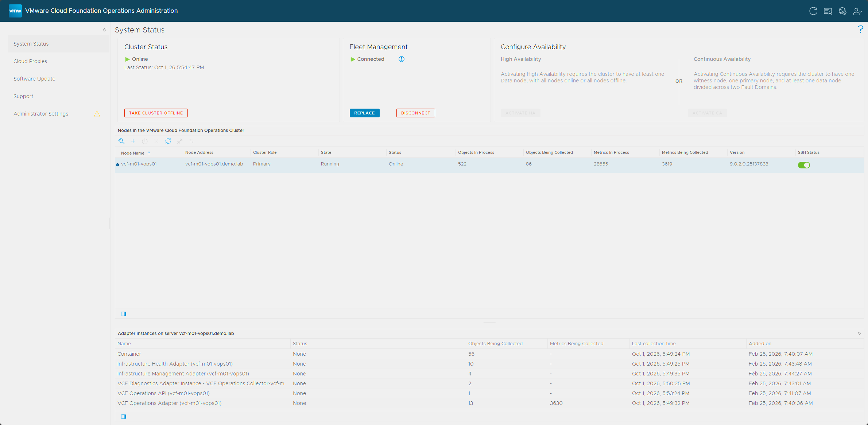
Task: Open Administrator Settings in sidebar
Action: pyautogui.click(x=59, y=114)
